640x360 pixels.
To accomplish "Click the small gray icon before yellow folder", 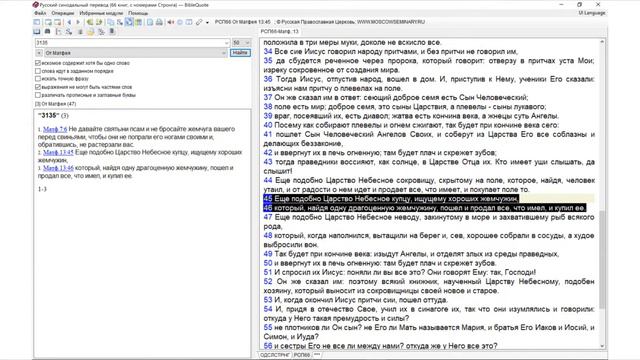I will click(x=80, y=32).
